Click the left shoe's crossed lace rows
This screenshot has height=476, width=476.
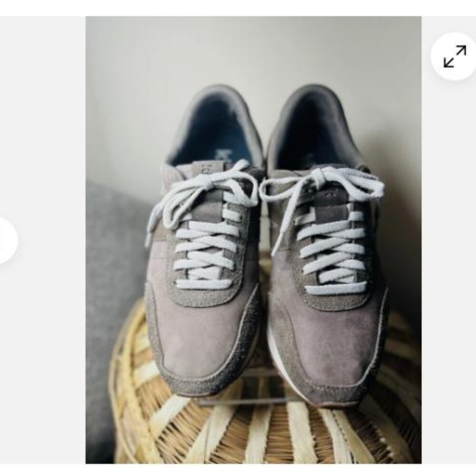[x=206, y=252]
